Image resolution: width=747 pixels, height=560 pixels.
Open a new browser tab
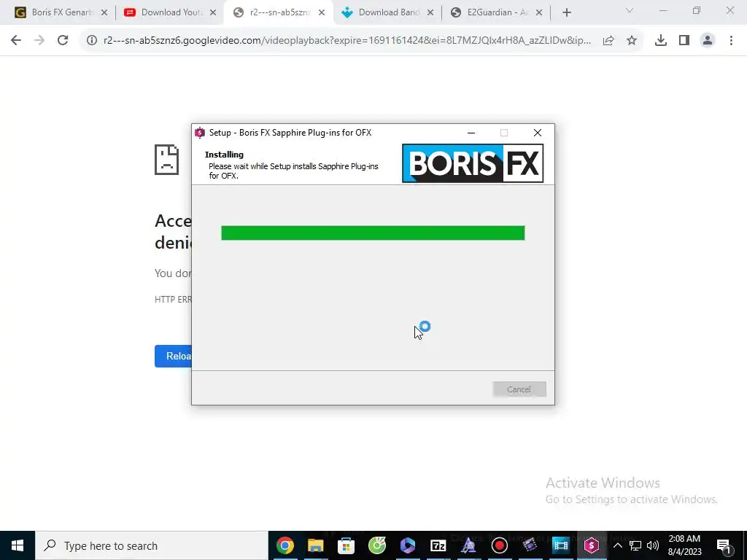click(x=566, y=12)
